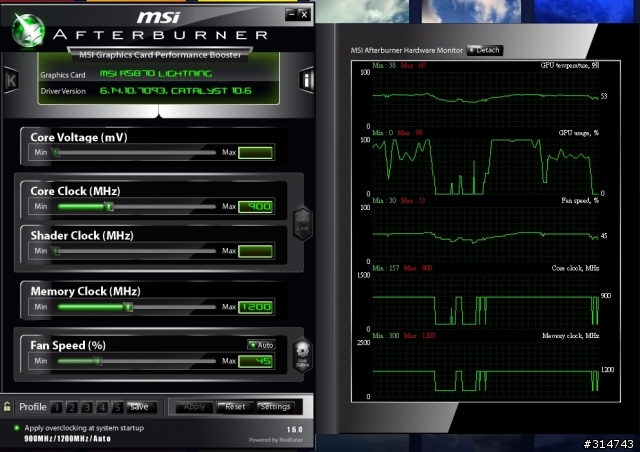
Task: Click the MSI Afterburner green logo orb
Action: [x=28, y=31]
